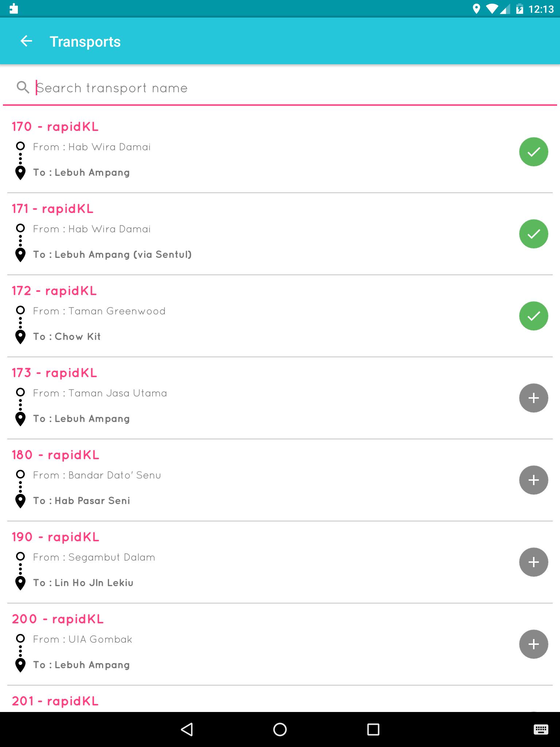Open the partially visible 201 - rapidKL entry
The image size is (560, 747).
55,701
